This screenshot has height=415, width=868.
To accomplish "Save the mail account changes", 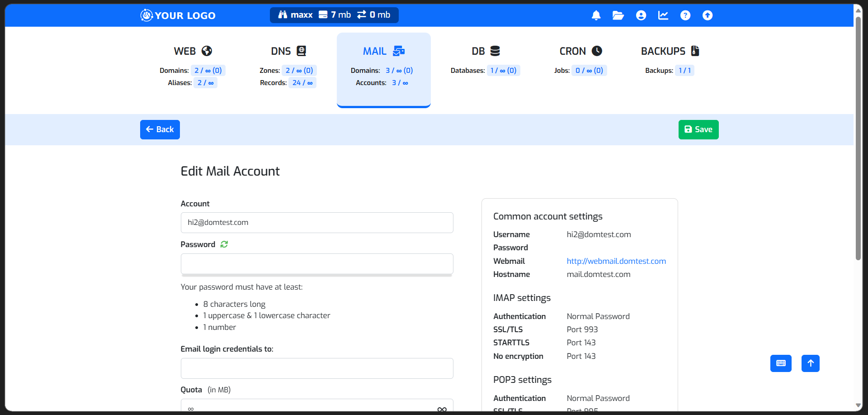I will (698, 129).
